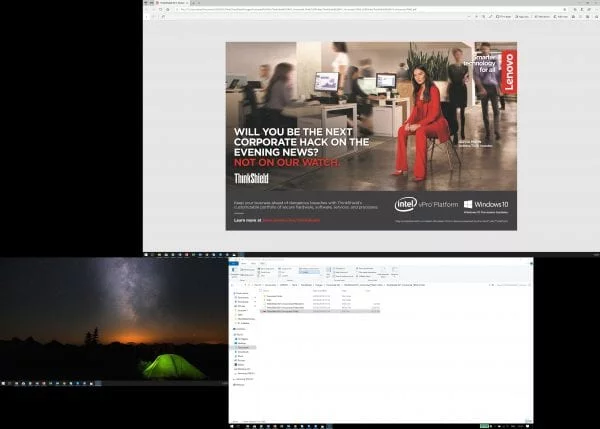Reload the page in the browser
The height and width of the screenshot is (429, 600).
pyautogui.click(x=160, y=10)
